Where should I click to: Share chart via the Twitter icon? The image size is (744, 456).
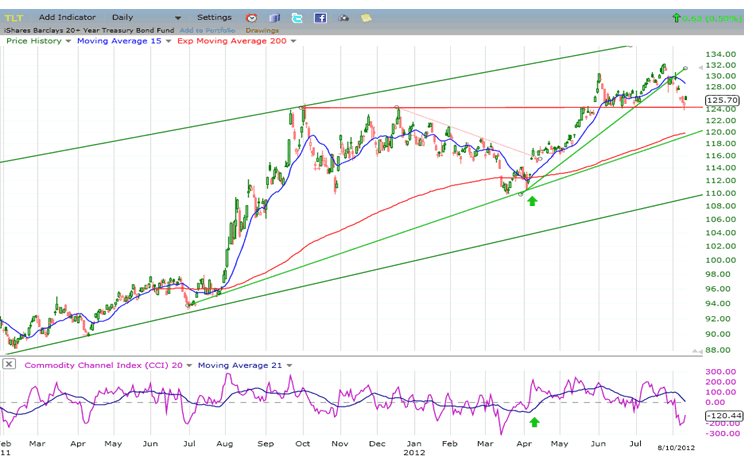(x=298, y=18)
